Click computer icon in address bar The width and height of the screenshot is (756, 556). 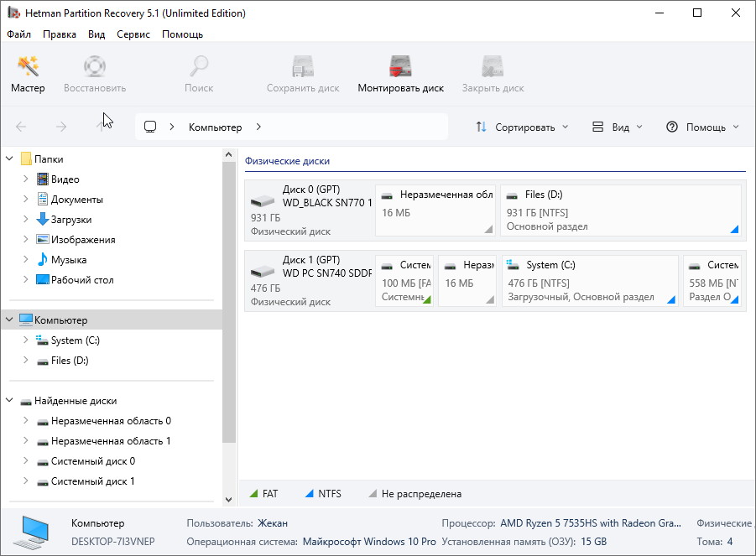point(150,127)
